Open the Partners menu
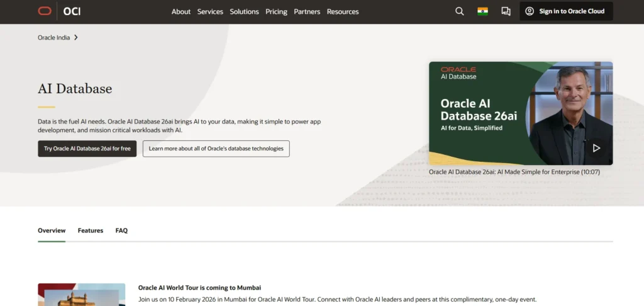 307,11
